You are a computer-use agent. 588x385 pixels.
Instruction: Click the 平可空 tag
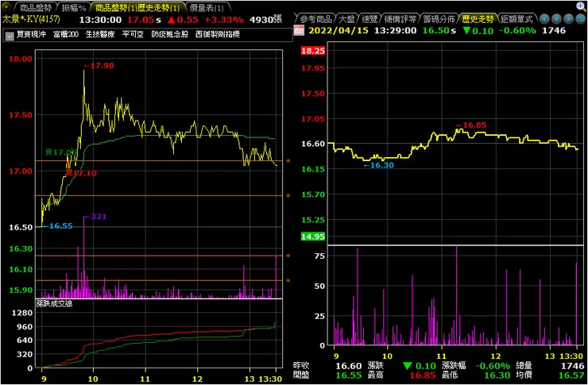click(133, 35)
